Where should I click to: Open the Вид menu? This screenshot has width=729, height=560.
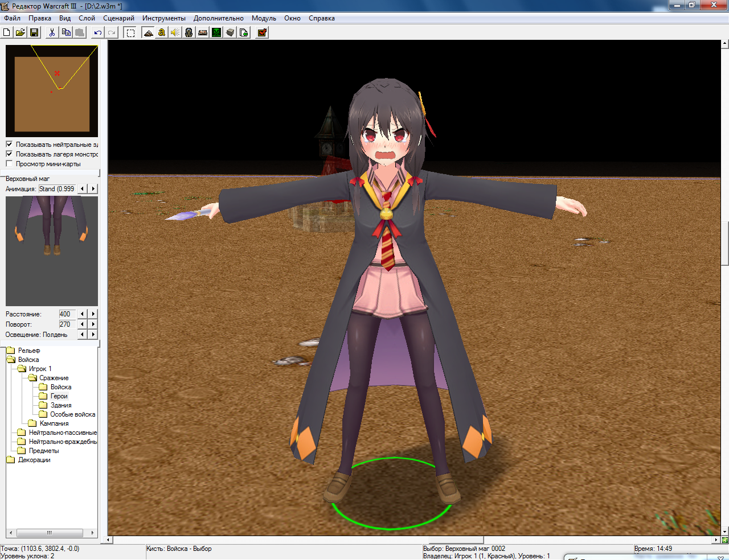65,18
